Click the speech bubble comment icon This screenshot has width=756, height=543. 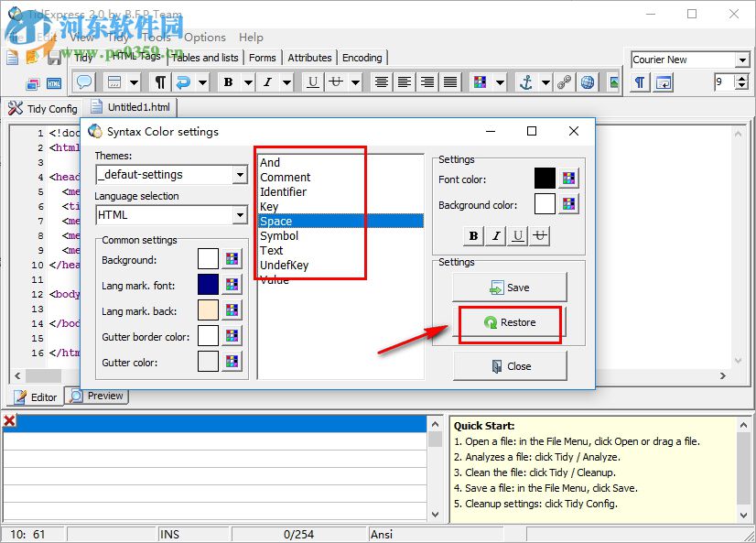point(83,82)
